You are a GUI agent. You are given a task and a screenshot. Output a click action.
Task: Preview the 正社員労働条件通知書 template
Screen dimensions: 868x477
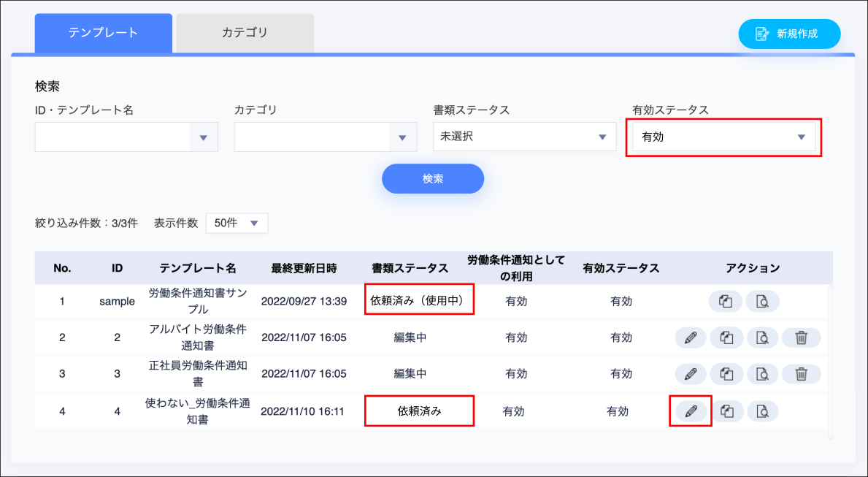[x=762, y=374]
